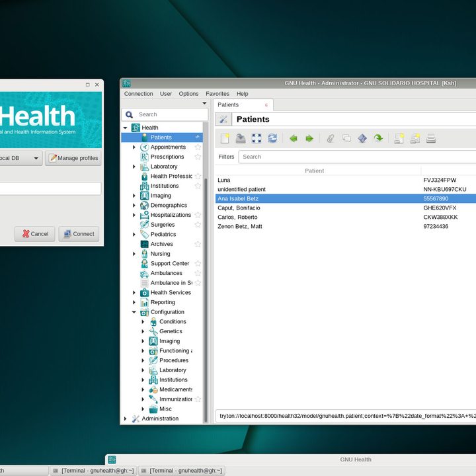Screen dimensions: 476x476
Task: Focus the tryton URL field at the bottom
Action: tap(346, 416)
